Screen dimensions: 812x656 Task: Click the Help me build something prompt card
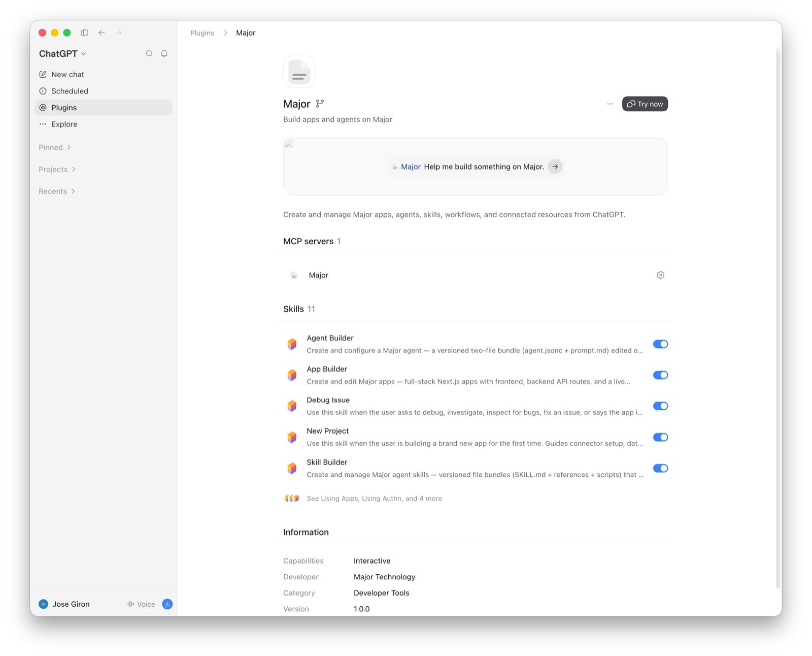(x=476, y=167)
